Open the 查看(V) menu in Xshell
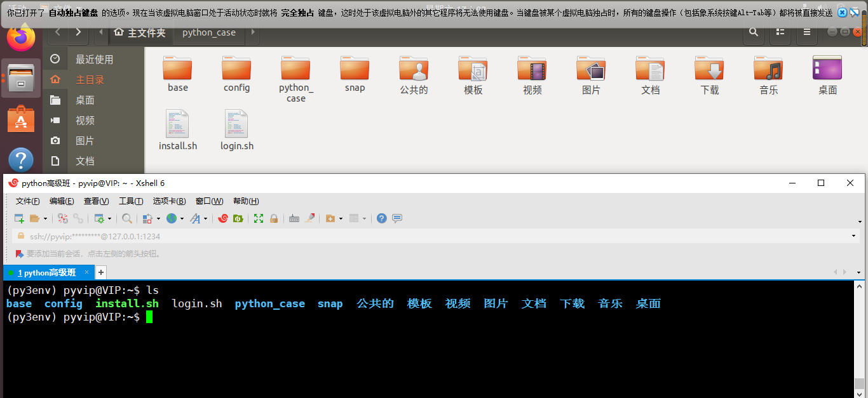 coord(96,201)
